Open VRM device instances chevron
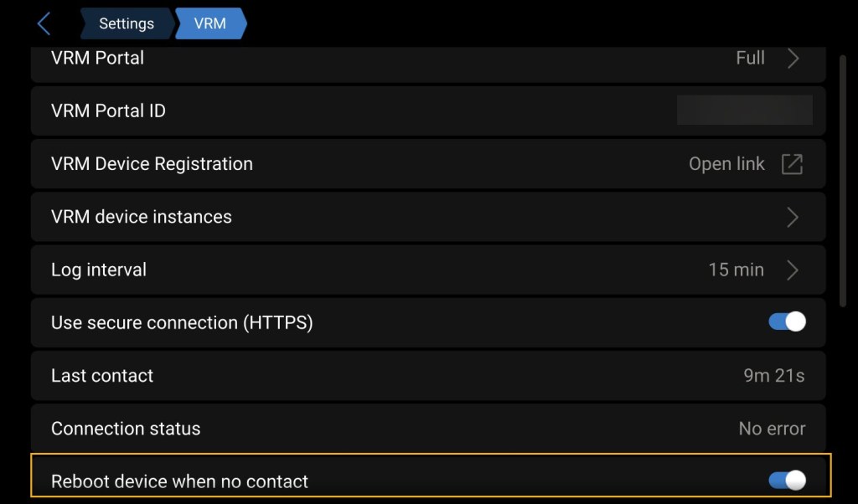The width and height of the screenshot is (858, 504). coord(793,218)
